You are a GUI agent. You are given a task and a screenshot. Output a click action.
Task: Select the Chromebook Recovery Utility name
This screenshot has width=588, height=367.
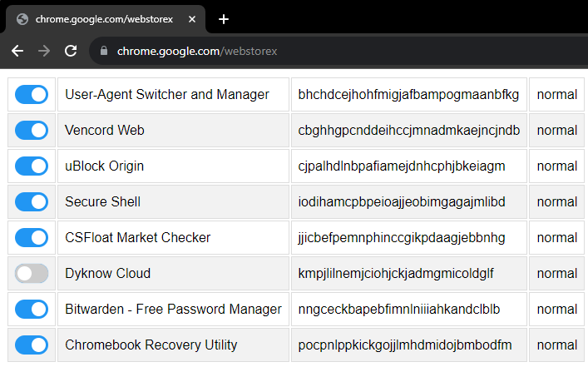click(151, 345)
